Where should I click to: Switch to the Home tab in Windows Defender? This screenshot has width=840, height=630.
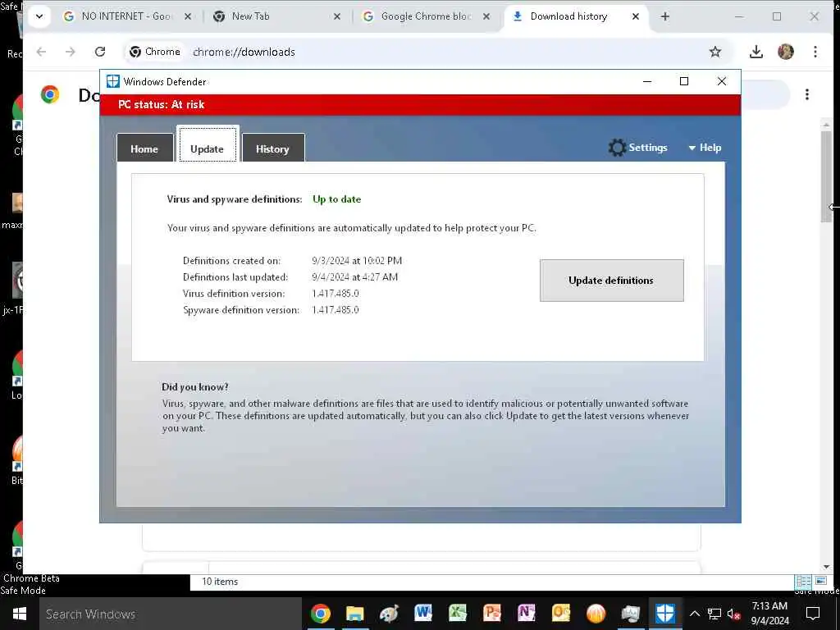144,148
